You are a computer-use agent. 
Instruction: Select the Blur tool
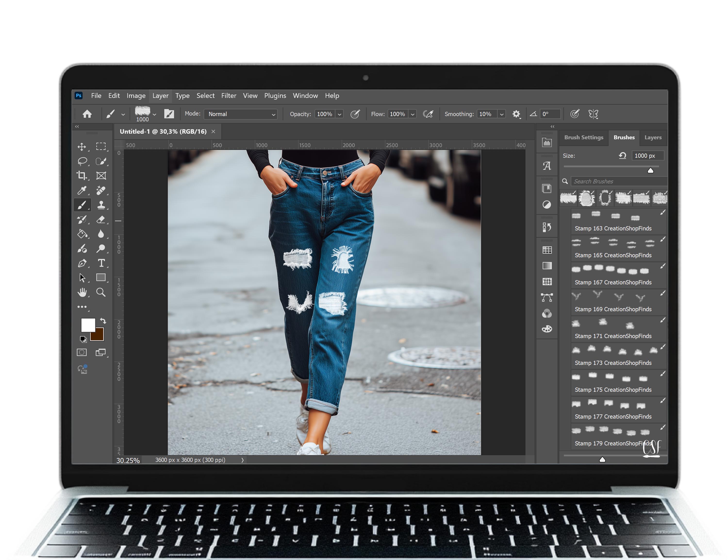[x=101, y=234]
